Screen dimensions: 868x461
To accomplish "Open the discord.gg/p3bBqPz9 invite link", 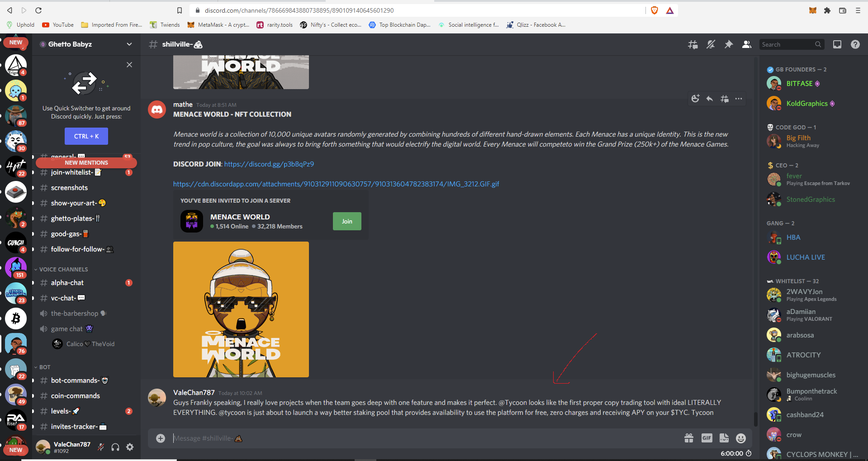I will [269, 164].
